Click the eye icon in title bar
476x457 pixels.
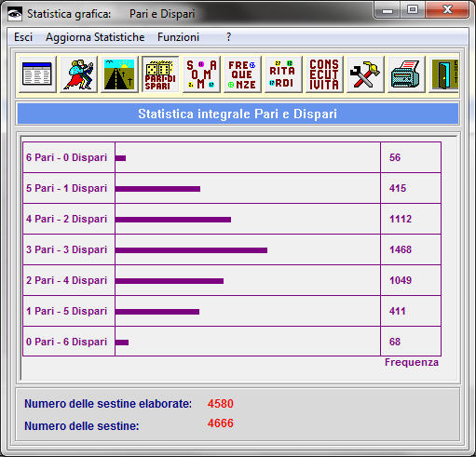coord(15,14)
